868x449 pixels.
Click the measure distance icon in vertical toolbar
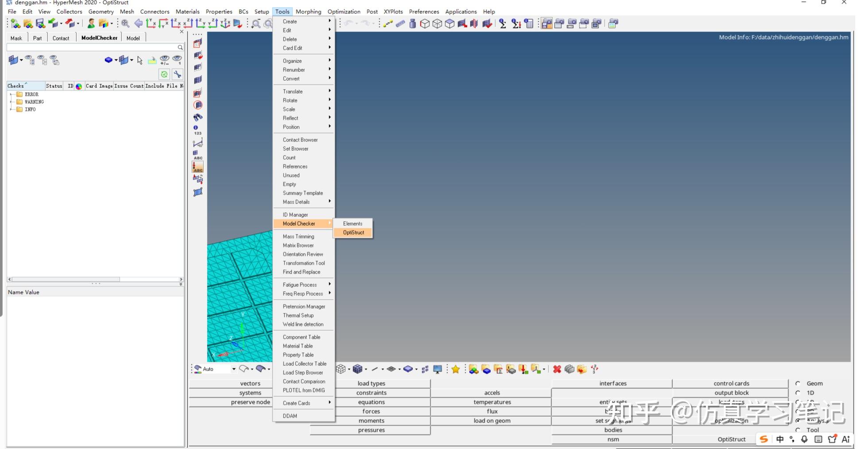(198, 143)
